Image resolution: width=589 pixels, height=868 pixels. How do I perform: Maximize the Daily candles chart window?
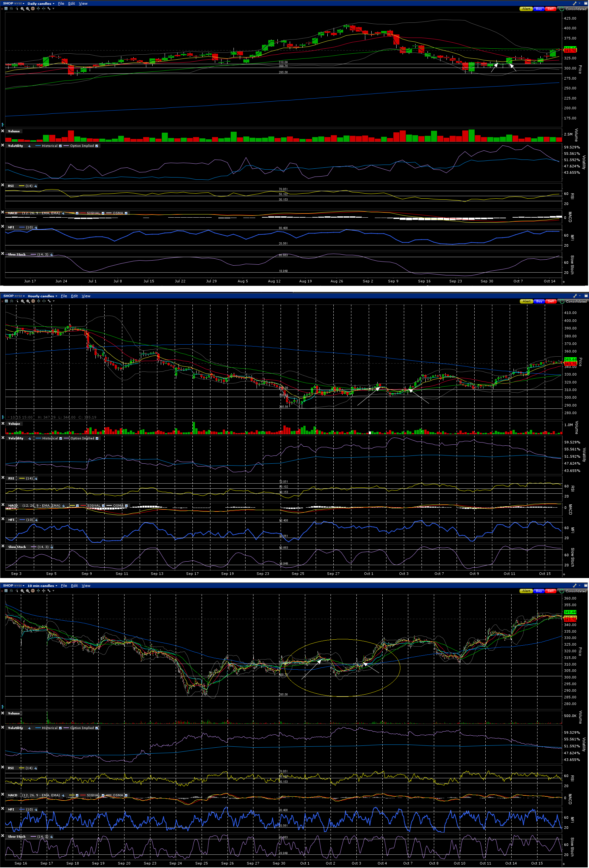coord(586,3)
